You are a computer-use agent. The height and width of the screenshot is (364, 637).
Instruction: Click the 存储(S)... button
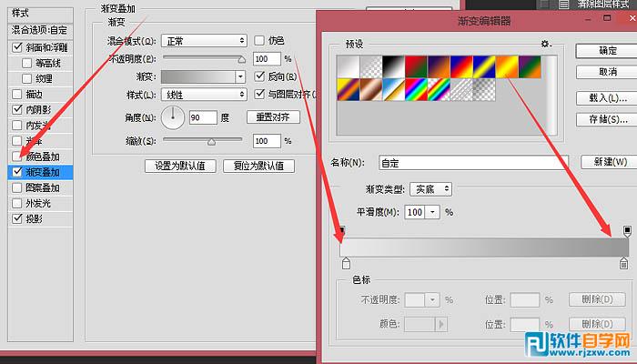[x=608, y=119]
